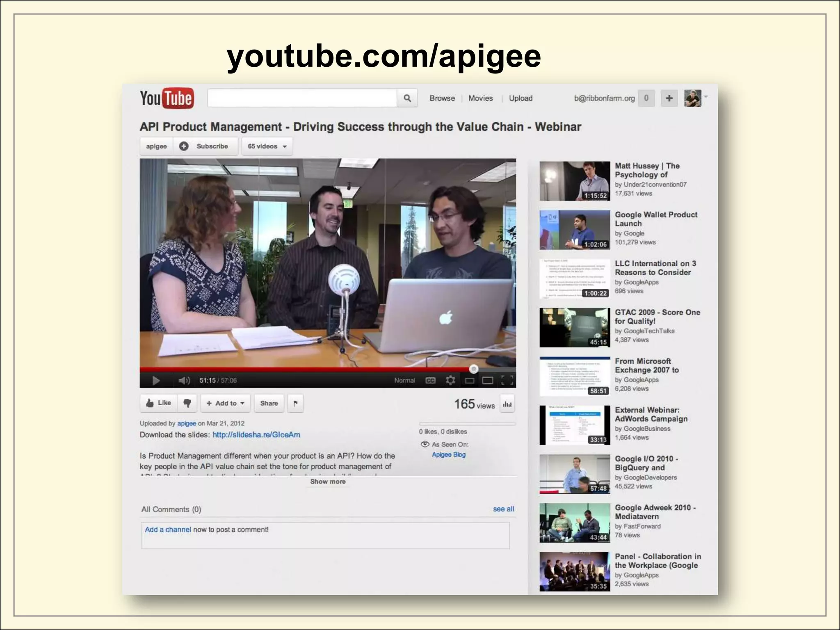Click the 165 views count
The width and height of the screenshot is (840, 630).
[x=475, y=404]
